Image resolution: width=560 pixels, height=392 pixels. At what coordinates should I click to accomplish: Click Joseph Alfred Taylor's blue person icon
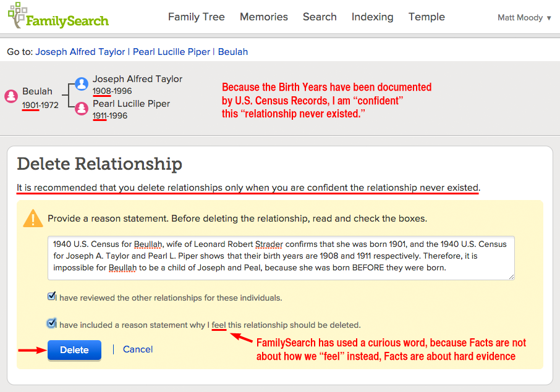[x=82, y=84]
